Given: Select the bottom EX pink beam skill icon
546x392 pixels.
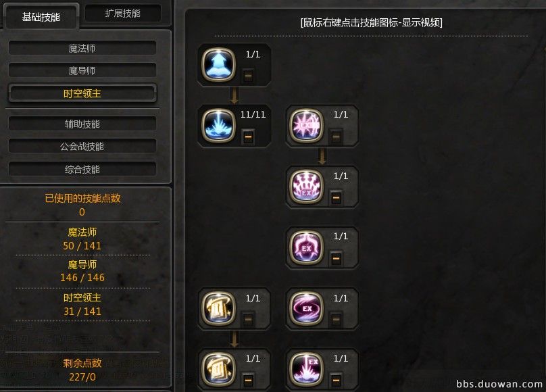Looking at the screenshot, I should (306, 370).
